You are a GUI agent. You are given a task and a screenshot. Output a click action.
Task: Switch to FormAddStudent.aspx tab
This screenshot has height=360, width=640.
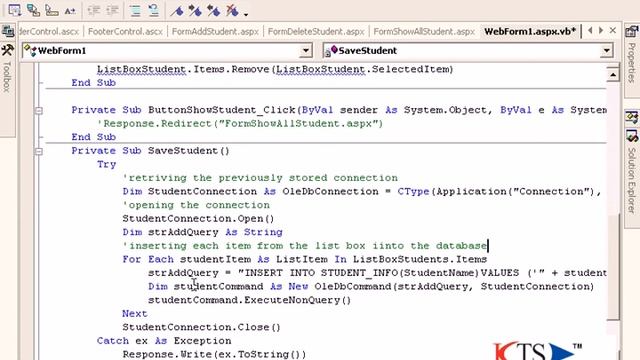[x=215, y=31]
